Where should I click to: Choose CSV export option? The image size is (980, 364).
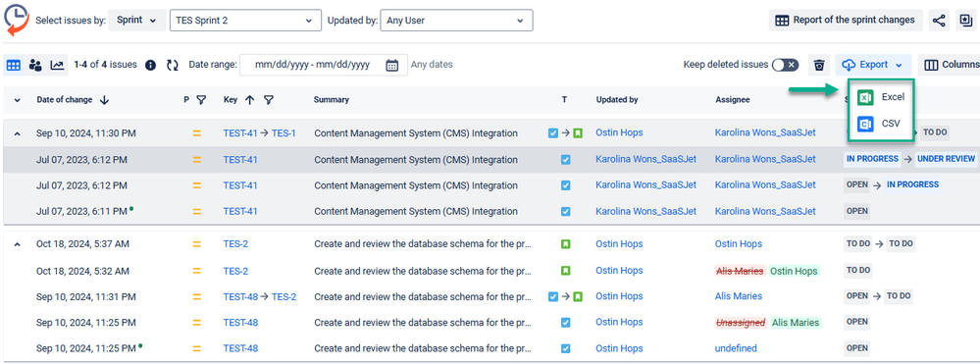[x=879, y=124]
